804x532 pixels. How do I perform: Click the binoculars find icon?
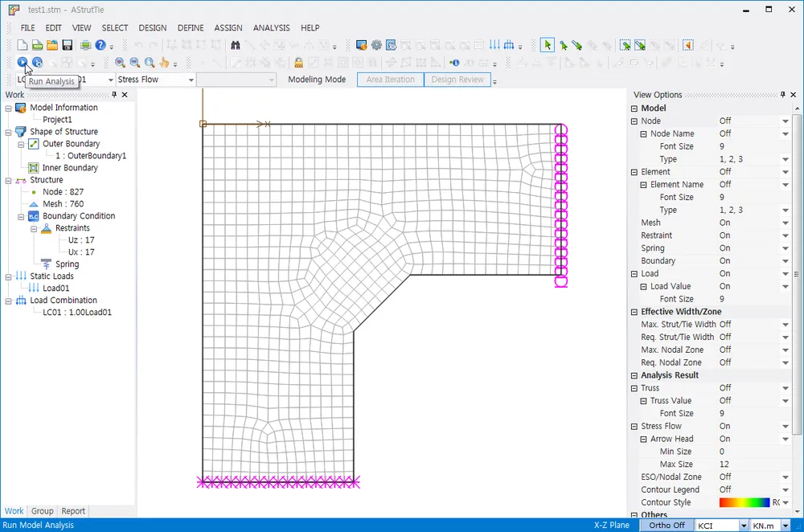pyautogui.click(x=236, y=46)
